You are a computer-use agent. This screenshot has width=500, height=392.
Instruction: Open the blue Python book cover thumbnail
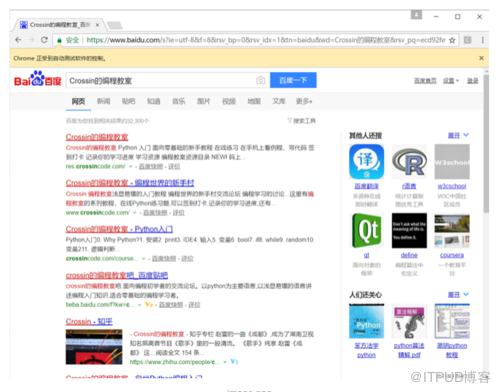point(366,321)
